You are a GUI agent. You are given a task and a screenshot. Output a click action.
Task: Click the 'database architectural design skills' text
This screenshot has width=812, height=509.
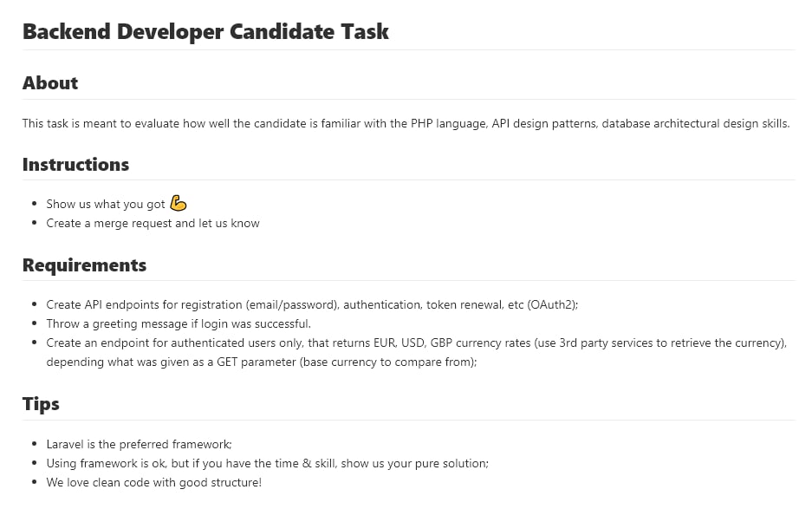[x=696, y=123]
